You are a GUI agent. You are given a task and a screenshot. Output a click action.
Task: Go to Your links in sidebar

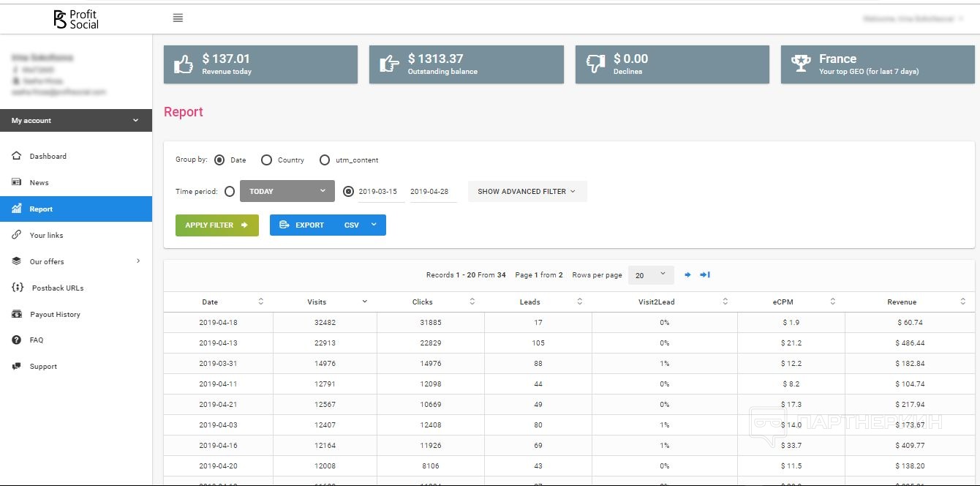pyautogui.click(x=46, y=236)
